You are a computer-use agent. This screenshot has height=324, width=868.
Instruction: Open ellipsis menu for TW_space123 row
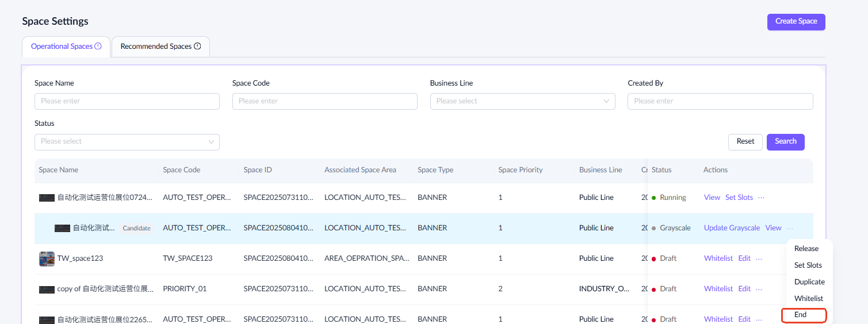tap(759, 259)
